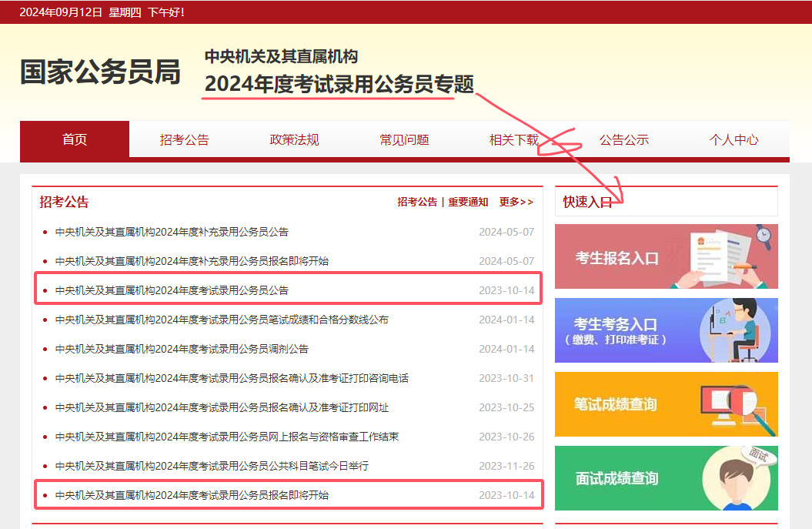Open 网上报名与资格审查工作结束 notice

[x=227, y=437]
